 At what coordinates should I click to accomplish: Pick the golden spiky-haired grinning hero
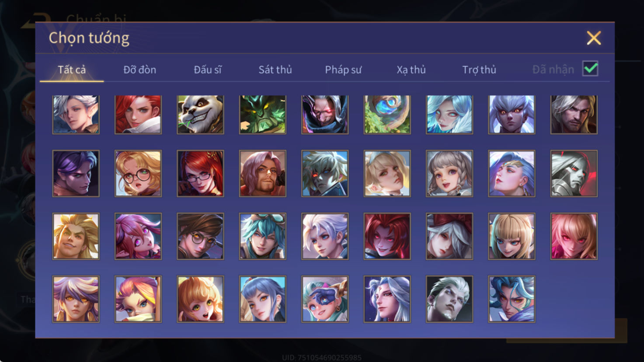tap(76, 236)
